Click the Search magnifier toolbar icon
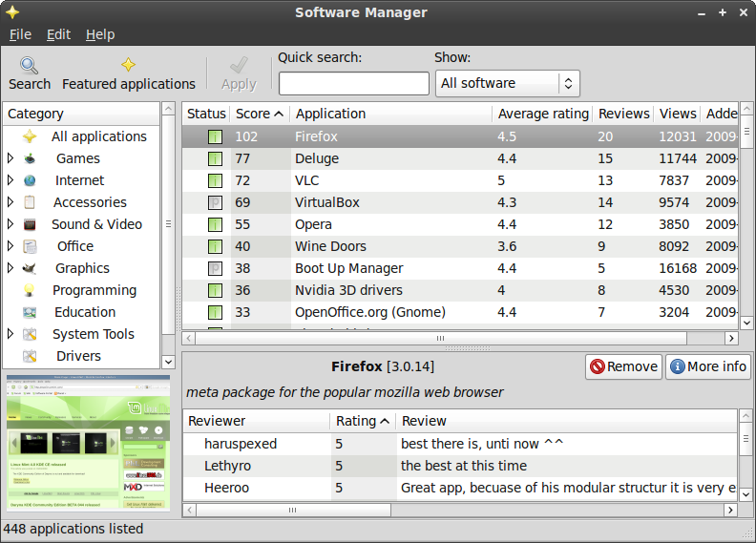The height and width of the screenshot is (543, 756). tap(29, 66)
